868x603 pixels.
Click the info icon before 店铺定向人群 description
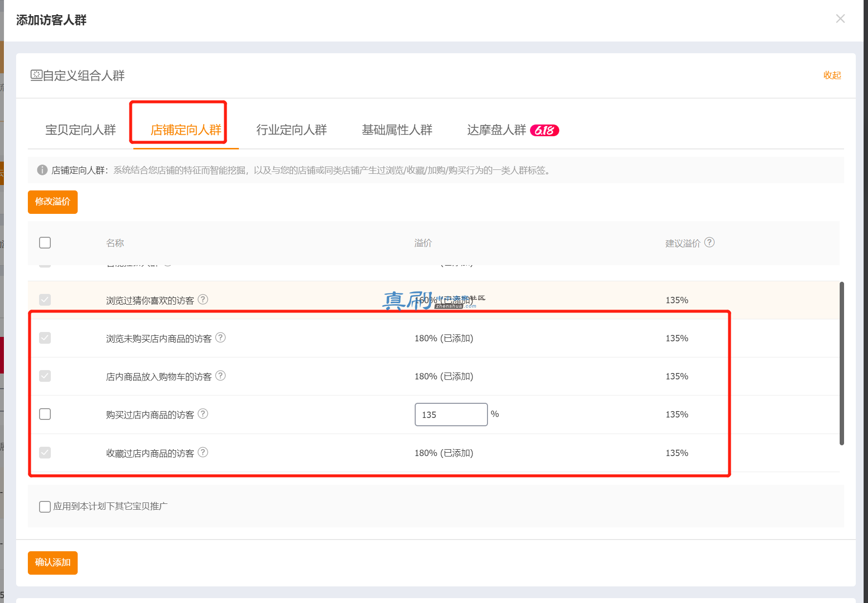click(x=42, y=170)
